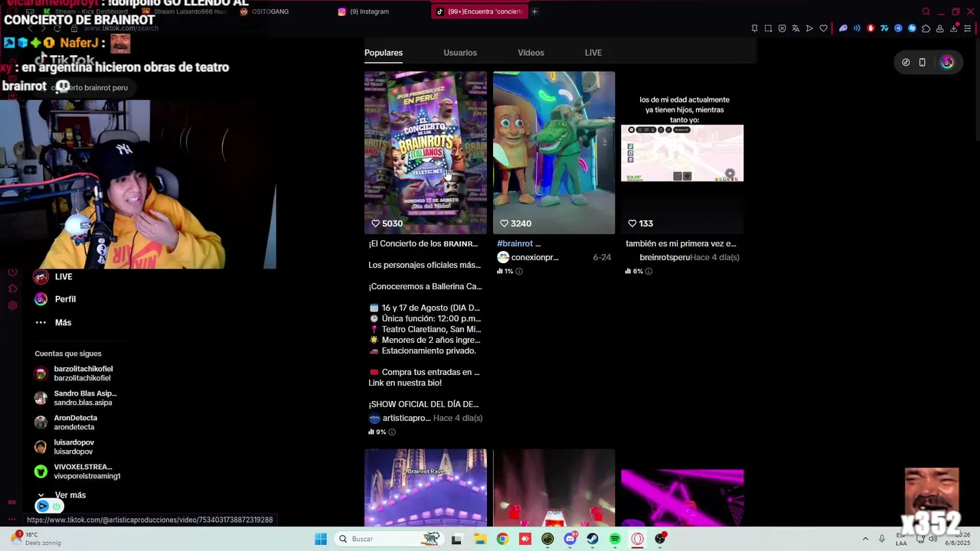The width and height of the screenshot is (980, 551).
Task: Click the blue sound waves extension icon
Action: click(x=857, y=28)
